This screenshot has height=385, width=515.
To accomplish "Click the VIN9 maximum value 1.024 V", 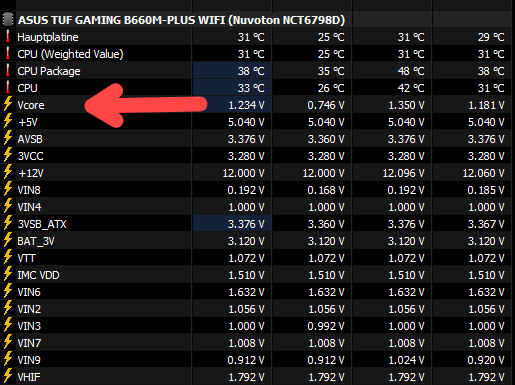I will coord(406,360).
